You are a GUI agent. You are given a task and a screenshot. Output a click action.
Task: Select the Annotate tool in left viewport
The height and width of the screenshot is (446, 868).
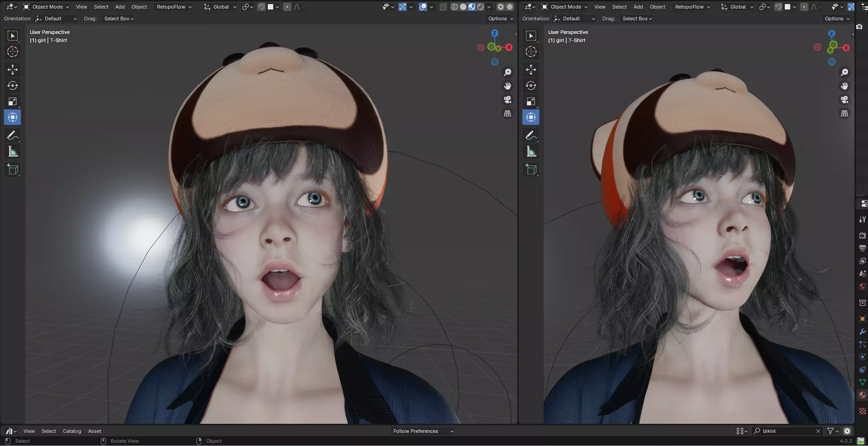click(x=13, y=135)
